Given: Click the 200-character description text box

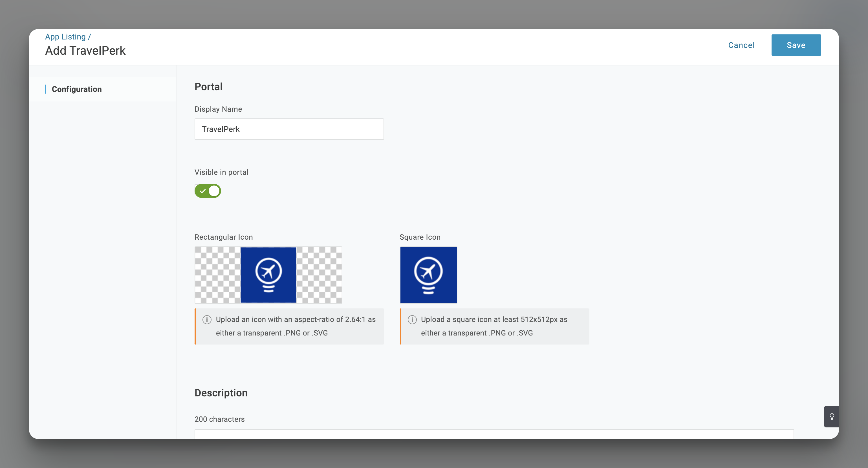Looking at the screenshot, I should click(x=494, y=434).
